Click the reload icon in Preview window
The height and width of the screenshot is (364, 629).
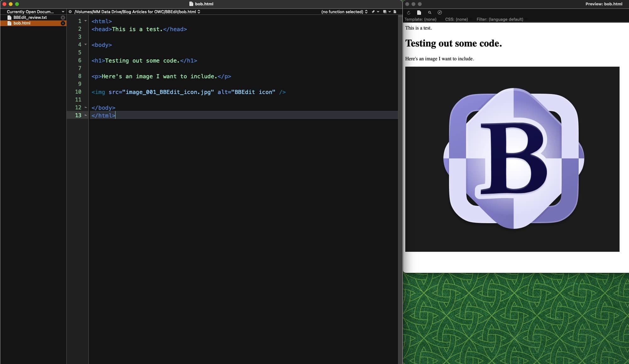[x=408, y=13]
